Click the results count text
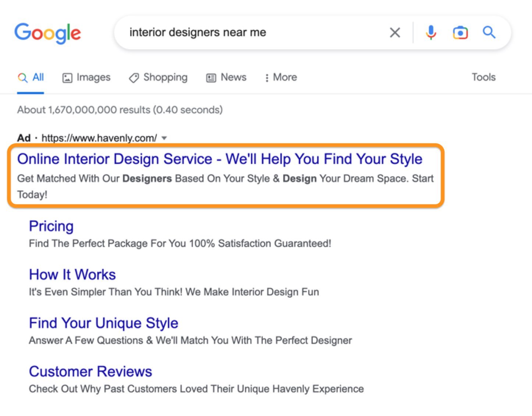Viewport: 532px width, 416px height. click(120, 110)
